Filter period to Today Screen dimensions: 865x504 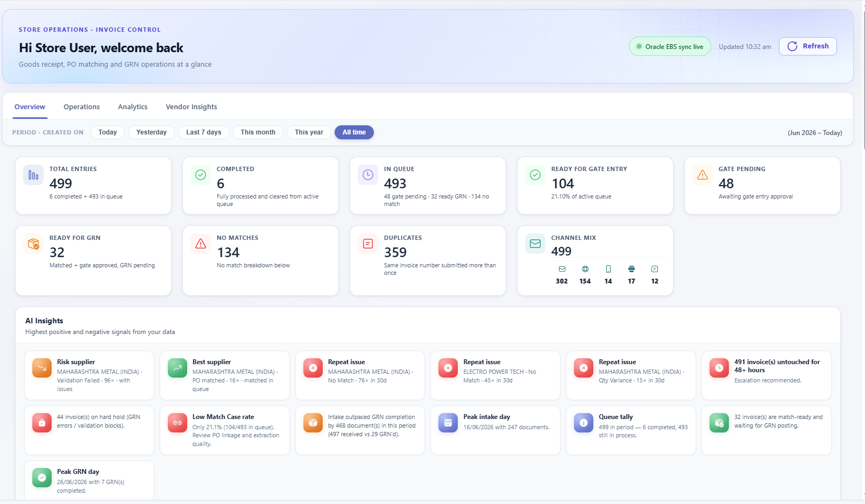pyautogui.click(x=108, y=132)
